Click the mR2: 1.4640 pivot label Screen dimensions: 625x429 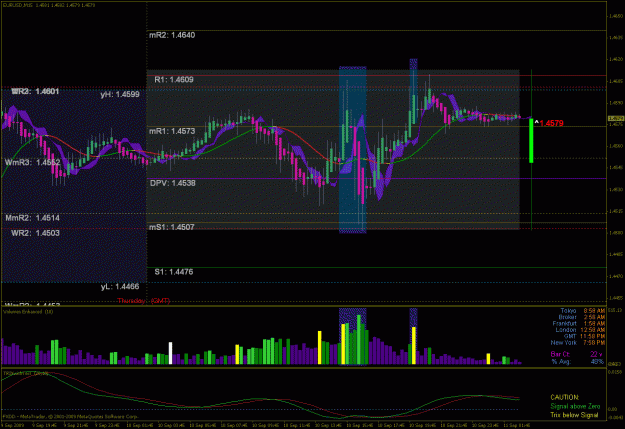tap(172, 35)
